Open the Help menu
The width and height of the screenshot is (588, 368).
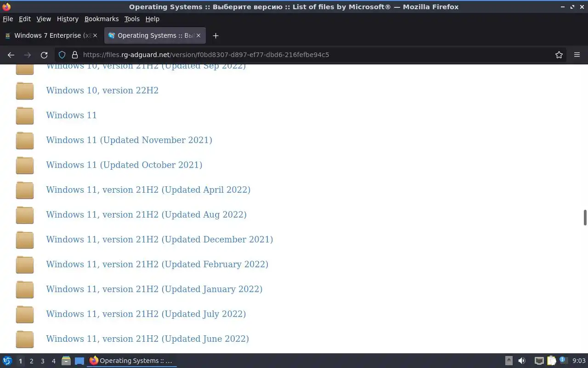click(x=152, y=19)
